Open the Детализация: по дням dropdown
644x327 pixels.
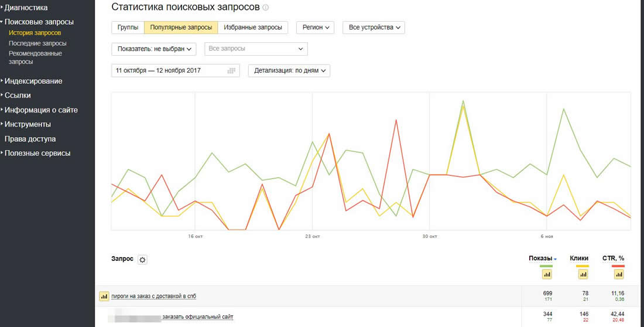click(x=289, y=70)
